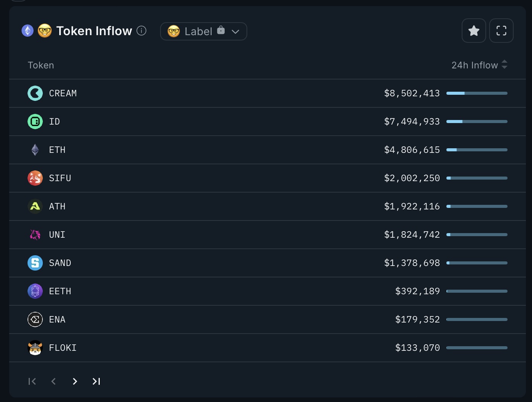Click the SIFU inflow progress bar
This screenshot has width=532, height=402.
477,178
